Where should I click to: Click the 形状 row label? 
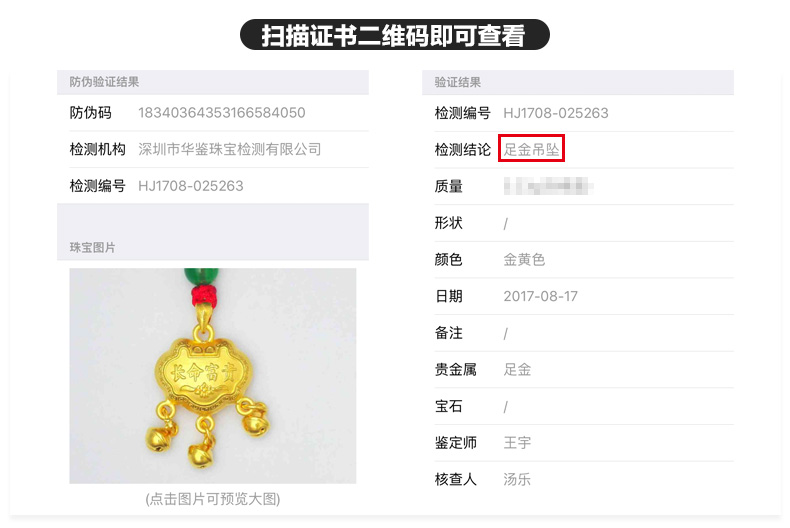pyautogui.click(x=448, y=223)
